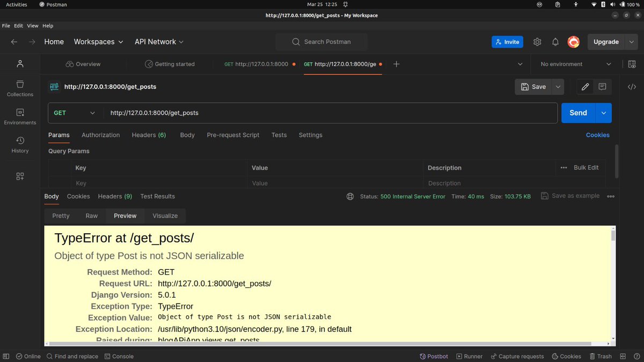Open the GET method dropdown
This screenshot has width=644, height=362.
[75, 113]
